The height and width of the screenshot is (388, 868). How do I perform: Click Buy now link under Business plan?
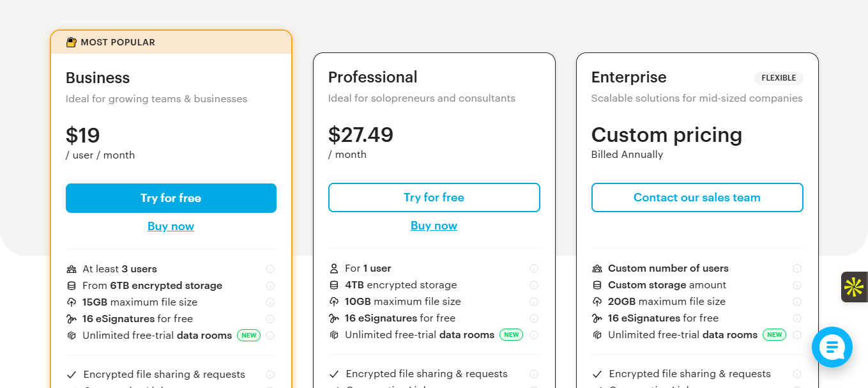tap(171, 226)
